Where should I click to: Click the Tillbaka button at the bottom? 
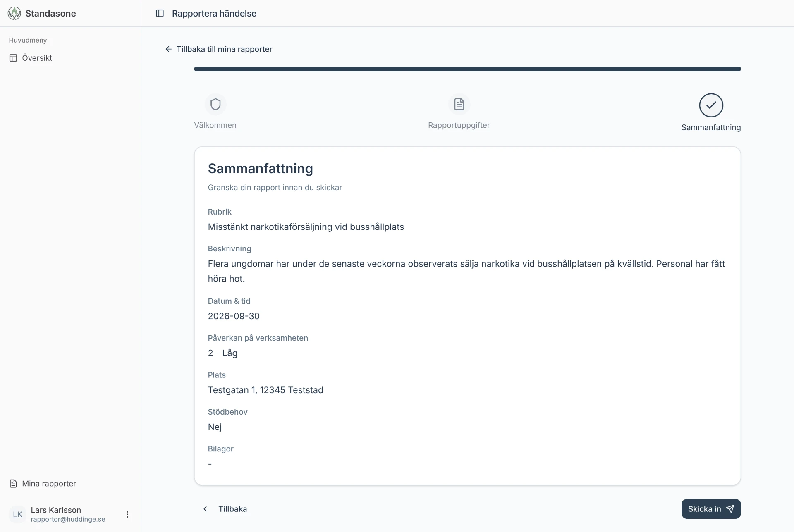[225, 509]
